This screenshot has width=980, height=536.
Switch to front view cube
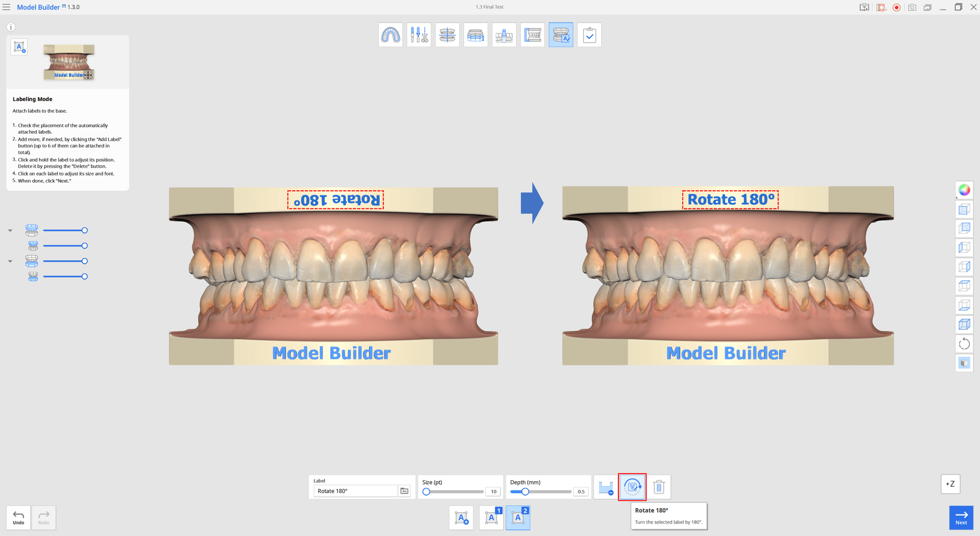click(964, 209)
